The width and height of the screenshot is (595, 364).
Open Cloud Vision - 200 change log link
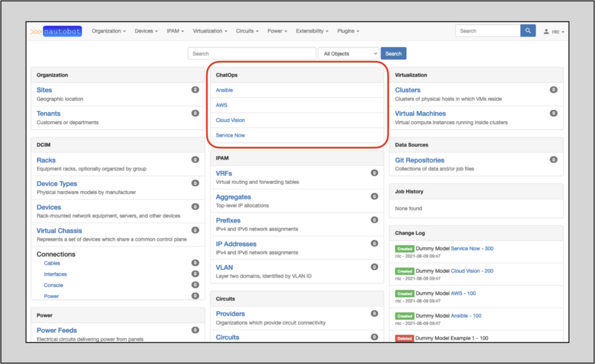472,271
